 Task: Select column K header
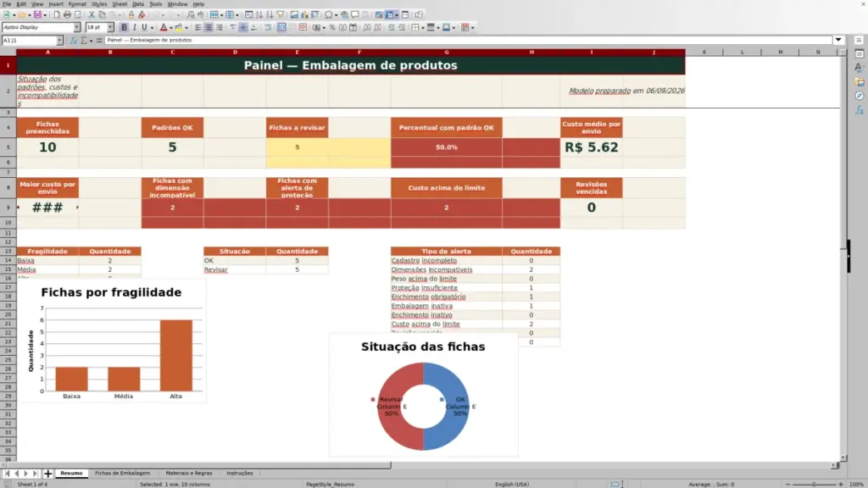click(x=704, y=52)
